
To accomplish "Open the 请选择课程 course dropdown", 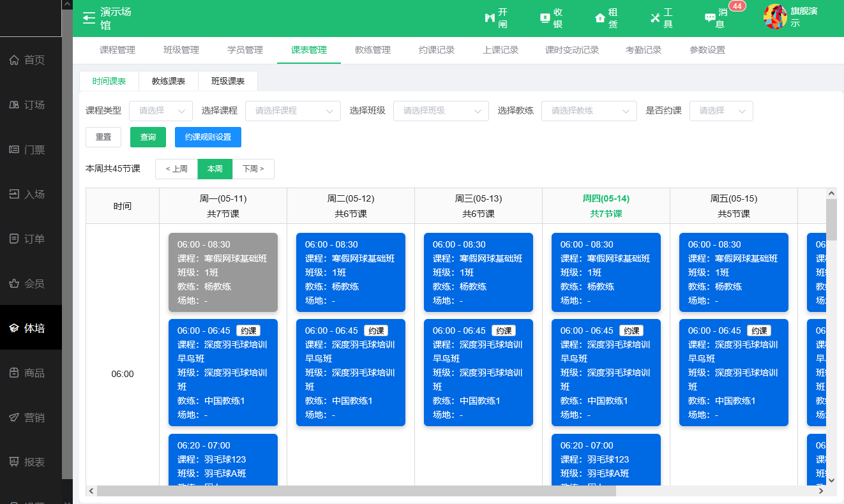I will [x=293, y=110].
